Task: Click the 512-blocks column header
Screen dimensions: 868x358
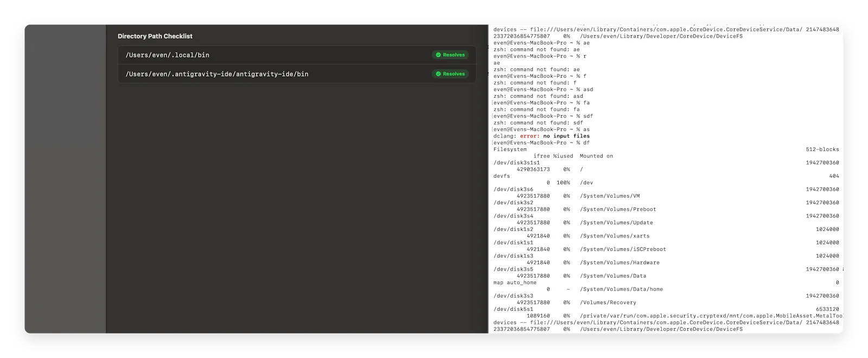Action: pyautogui.click(x=822, y=149)
